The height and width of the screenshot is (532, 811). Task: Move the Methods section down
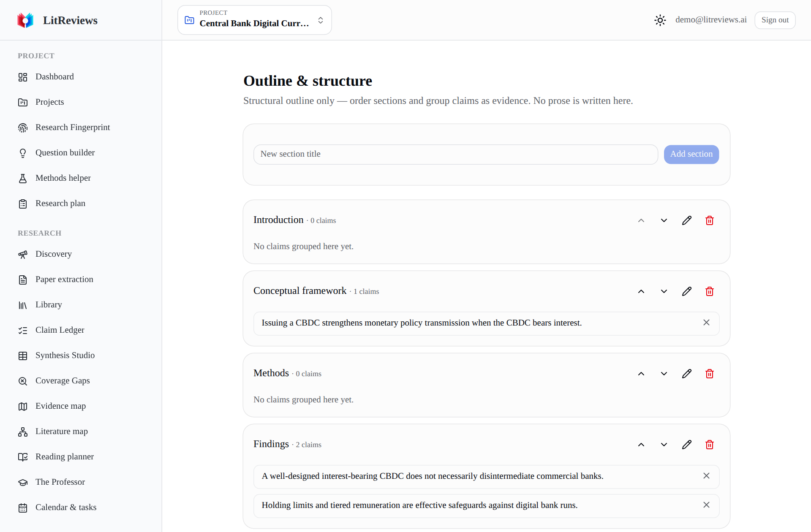point(664,374)
